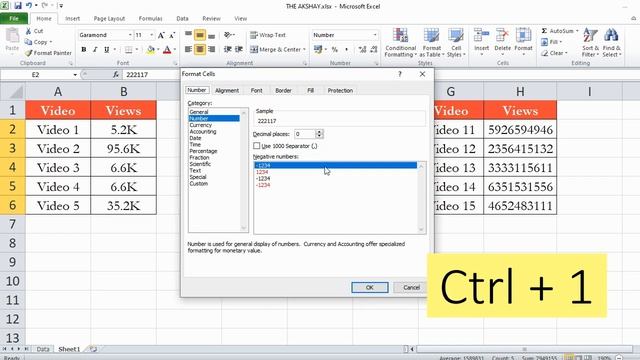640x360 pixels.
Task: Select Text in Category list
Action: (195, 171)
